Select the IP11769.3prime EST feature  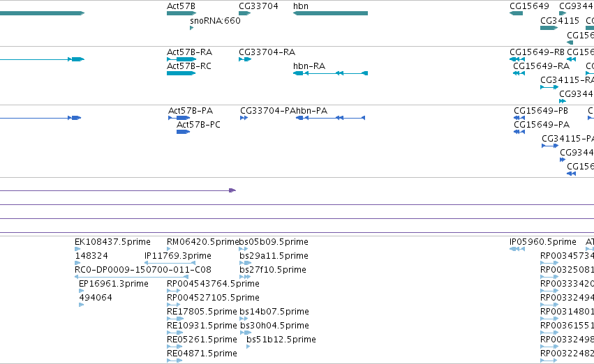(170, 263)
